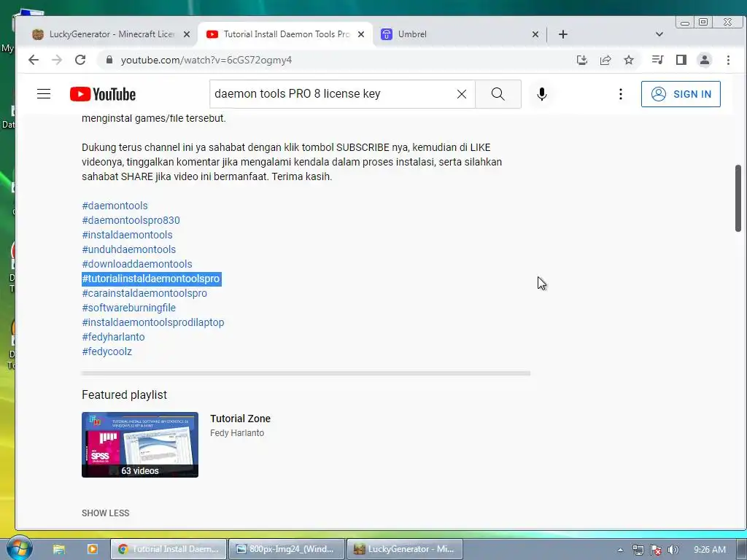The width and height of the screenshot is (747, 560).
Task: Open YouTube settings three-dot menu
Action: click(620, 94)
